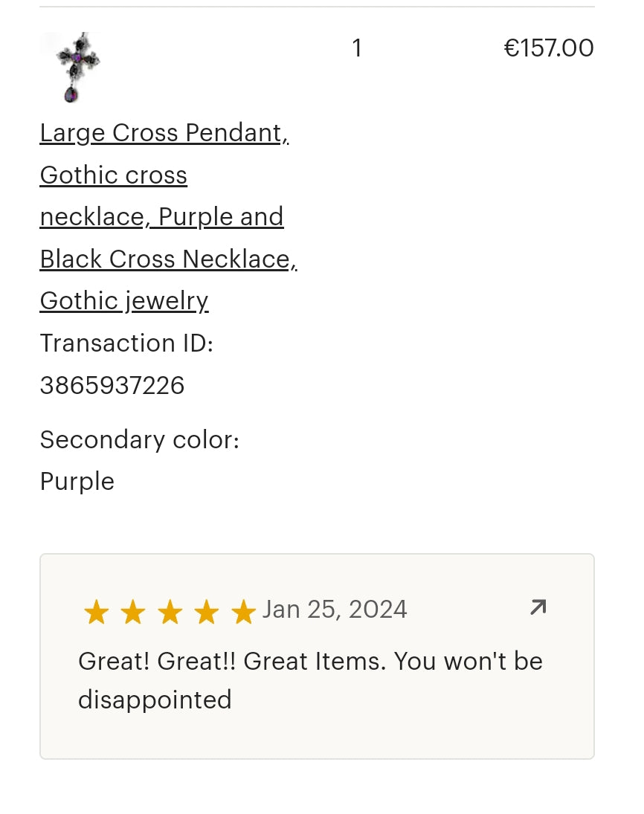Click the "Transaction ID:" label
This screenshot has width=644, height=814.
(x=126, y=343)
